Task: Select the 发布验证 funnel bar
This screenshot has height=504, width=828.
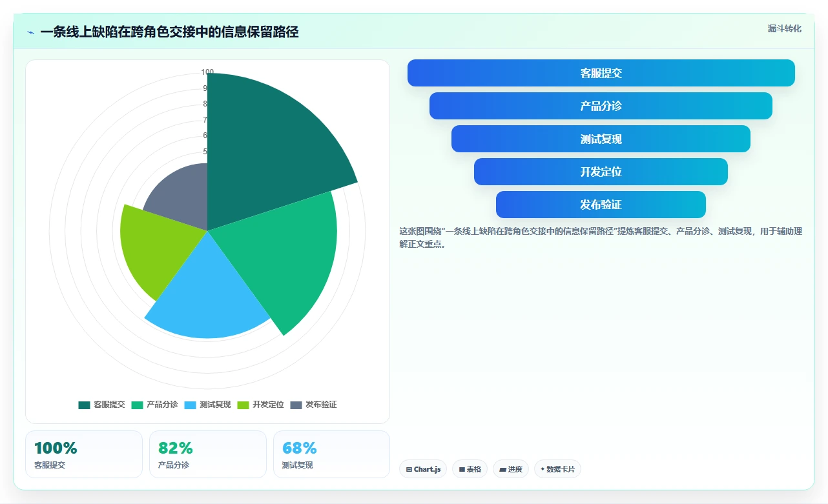Action: [601, 205]
